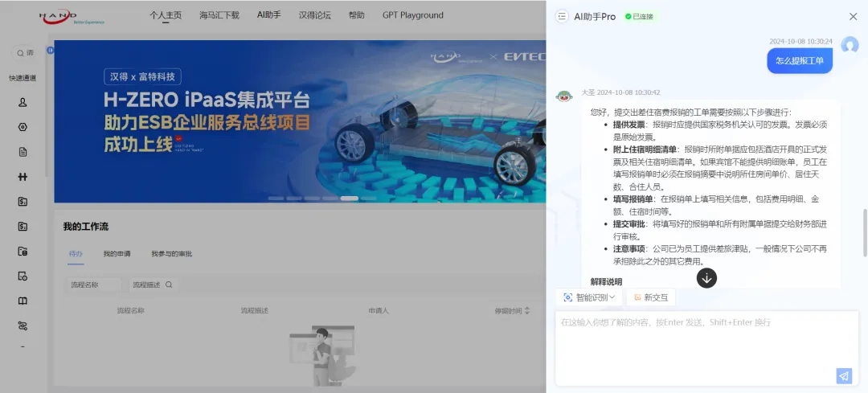Click the 怎么提报工单 message bubble
This screenshot has width=868, height=393.
click(800, 61)
